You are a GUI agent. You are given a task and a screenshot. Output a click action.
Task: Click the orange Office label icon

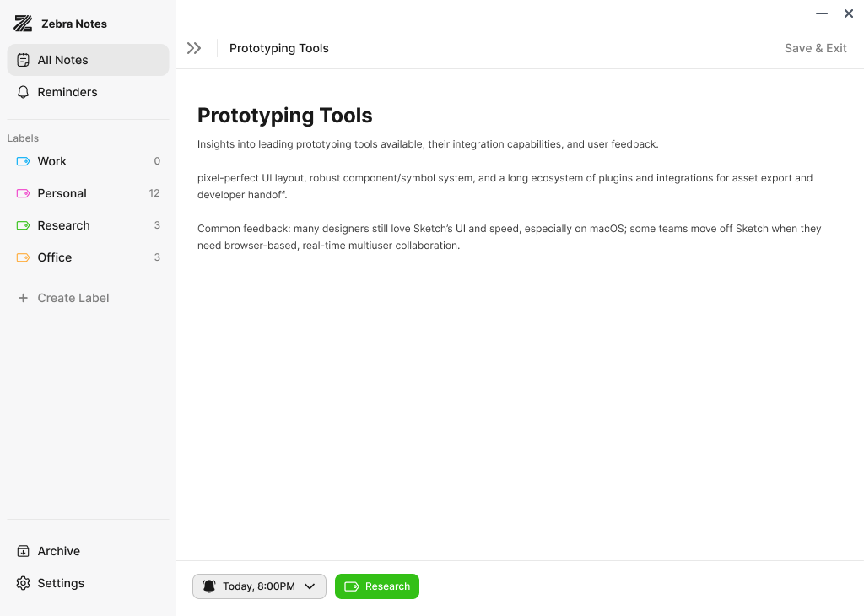pos(24,257)
